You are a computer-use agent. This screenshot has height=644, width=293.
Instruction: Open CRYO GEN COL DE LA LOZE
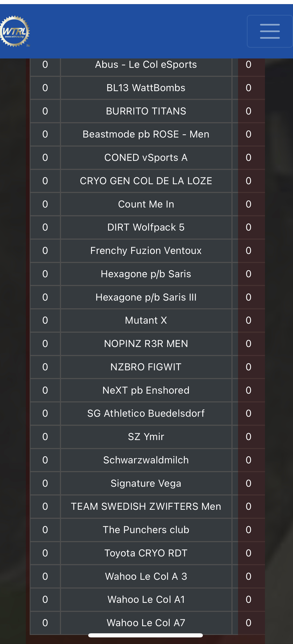[147, 181]
